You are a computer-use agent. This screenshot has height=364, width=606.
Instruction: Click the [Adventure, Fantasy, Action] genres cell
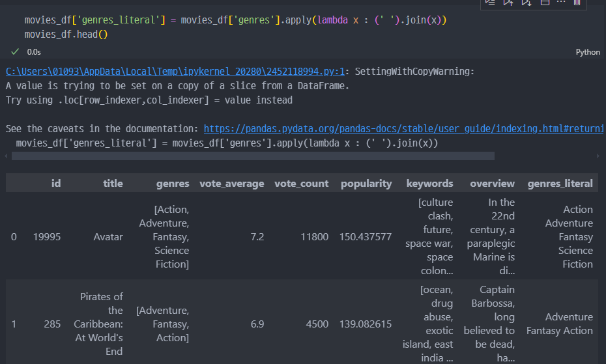(163, 324)
